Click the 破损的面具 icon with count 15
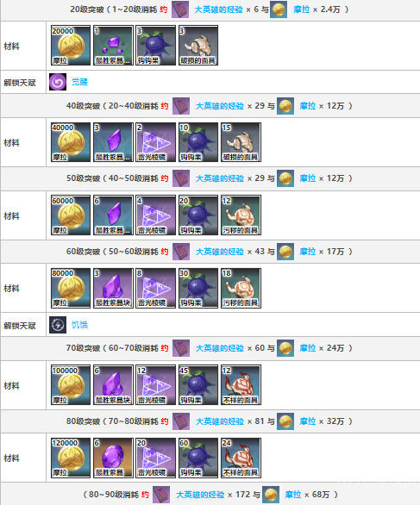Image resolution: width=420 pixels, height=505 pixels. click(x=241, y=142)
